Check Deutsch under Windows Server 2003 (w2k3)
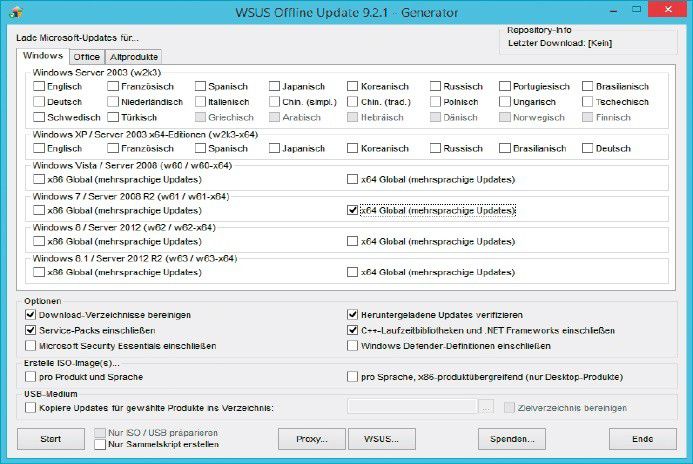Viewport: 693px width, 464px height. pos(39,102)
